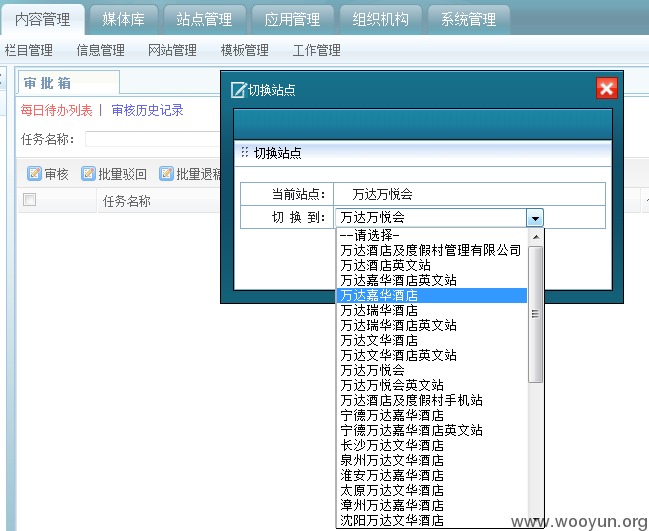649x531 pixels.
Task: Open 信息管理 submenu
Action: point(101,50)
